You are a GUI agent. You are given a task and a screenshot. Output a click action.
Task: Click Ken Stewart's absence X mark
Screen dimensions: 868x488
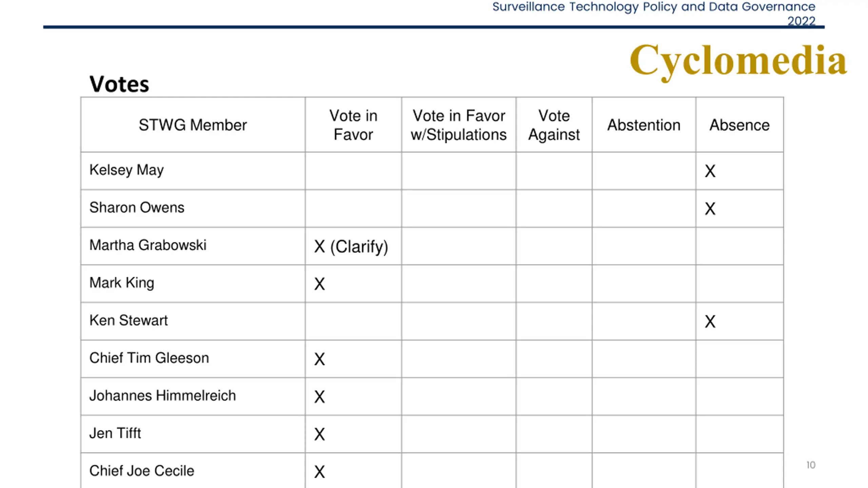tap(710, 321)
